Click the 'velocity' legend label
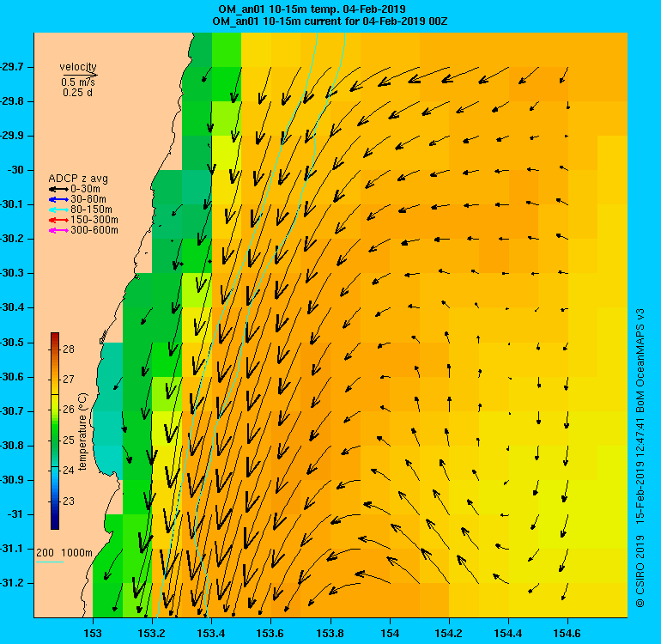661x644 pixels. [x=78, y=67]
